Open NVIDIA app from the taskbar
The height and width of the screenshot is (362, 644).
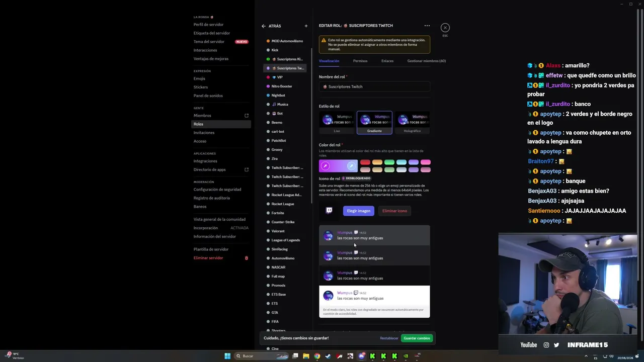[406, 356]
